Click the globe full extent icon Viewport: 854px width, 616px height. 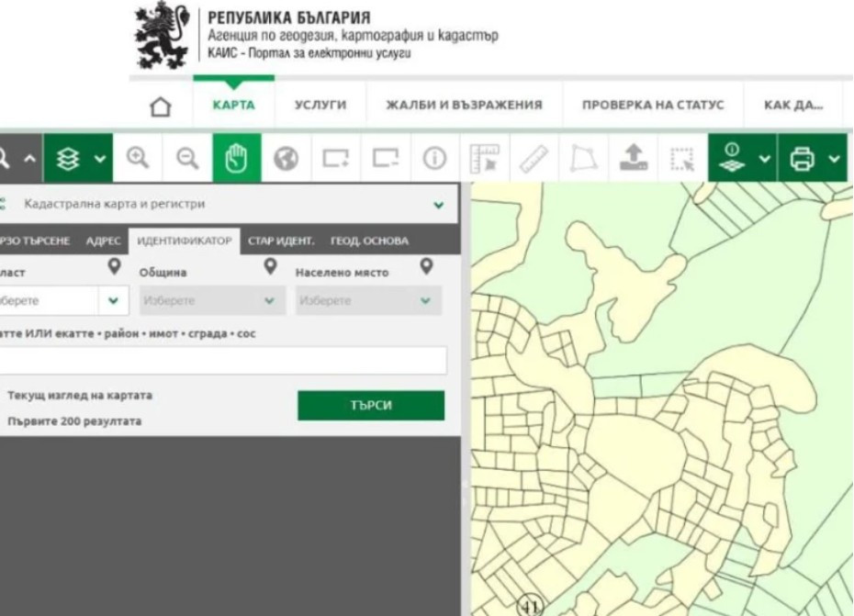287,159
